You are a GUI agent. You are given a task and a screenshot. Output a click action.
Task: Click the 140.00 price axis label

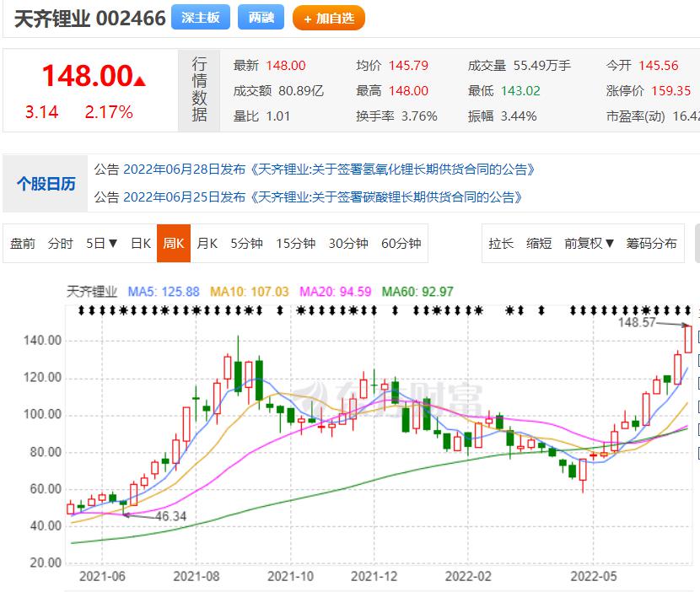[x=42, y=341]
